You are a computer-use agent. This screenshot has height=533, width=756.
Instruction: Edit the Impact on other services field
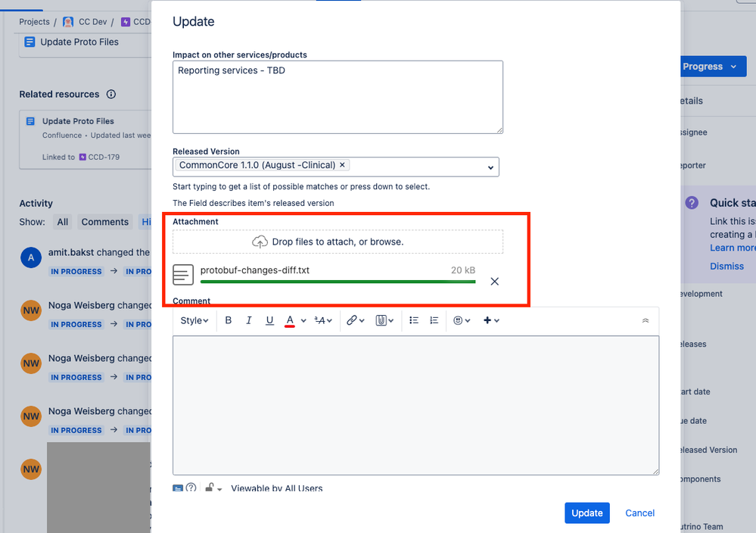[338, 97]
